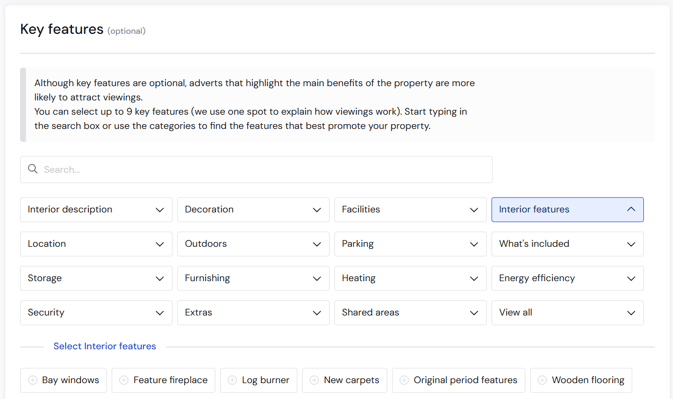The image size is (673, 399).
Task: Click the plus icon on Original period features
Action: pyautogui.click(x=404, y=380)
